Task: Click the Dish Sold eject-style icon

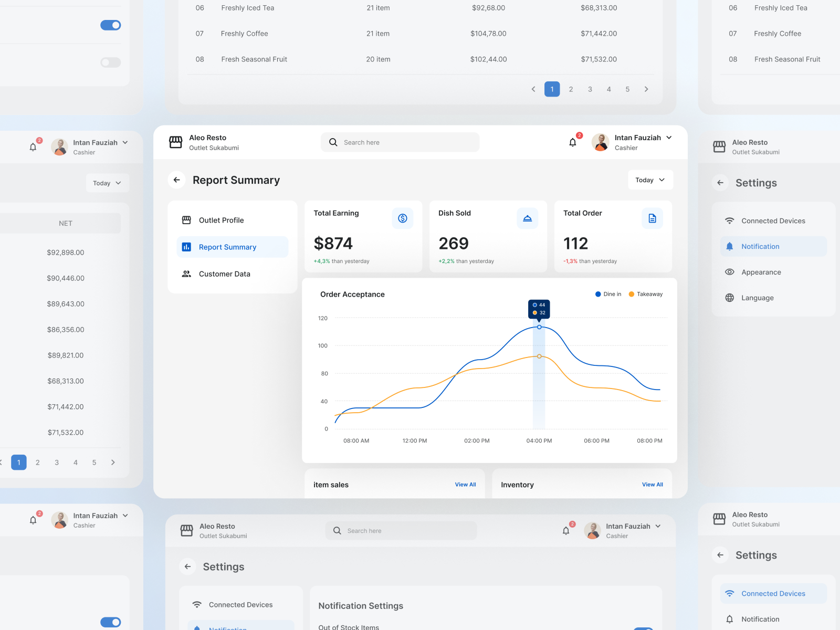Action: point(527,218)
